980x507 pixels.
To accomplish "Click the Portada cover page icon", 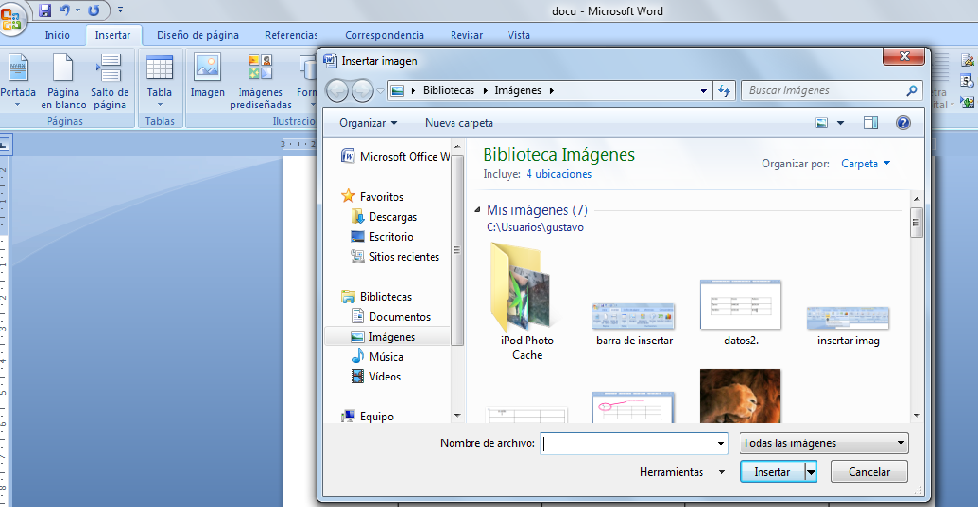I will coord(18,70).
